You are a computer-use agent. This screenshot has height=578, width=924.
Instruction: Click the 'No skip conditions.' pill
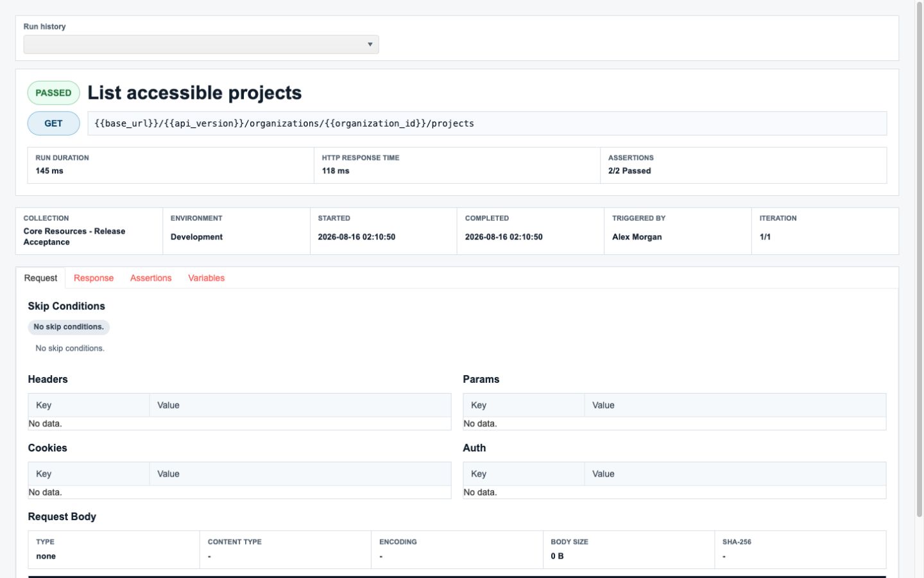tap(69, 327)
